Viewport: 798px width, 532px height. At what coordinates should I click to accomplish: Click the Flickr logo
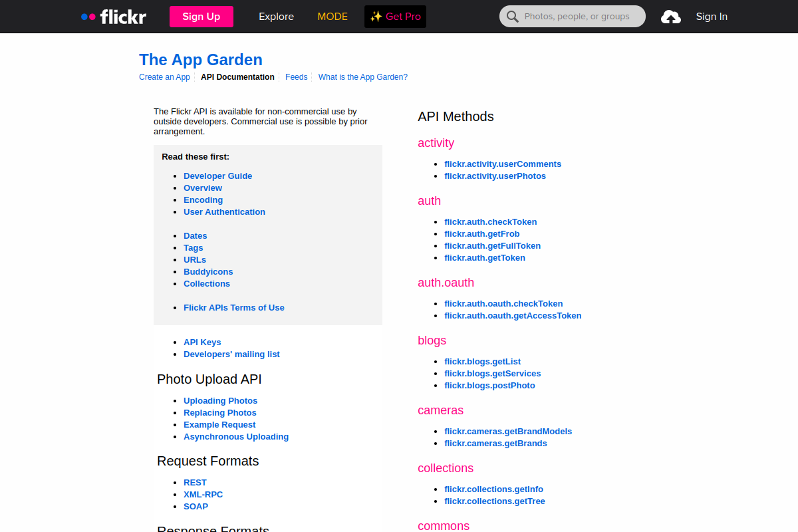[113, 17]
